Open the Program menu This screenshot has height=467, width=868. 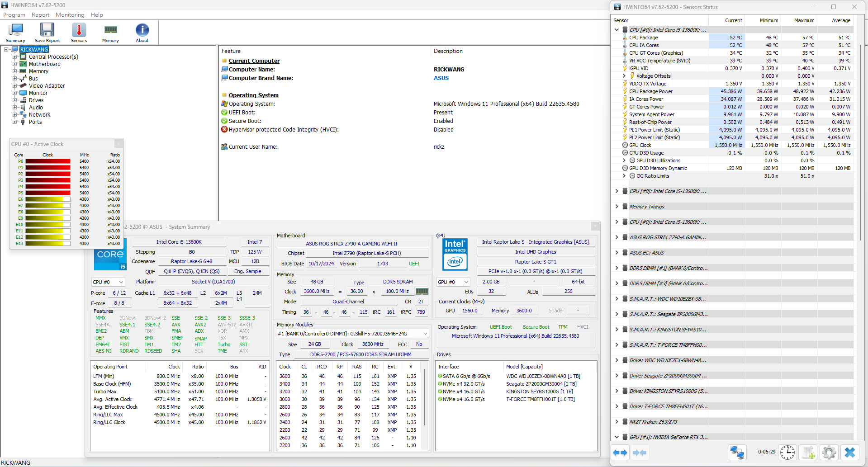[x=14, y=15]
